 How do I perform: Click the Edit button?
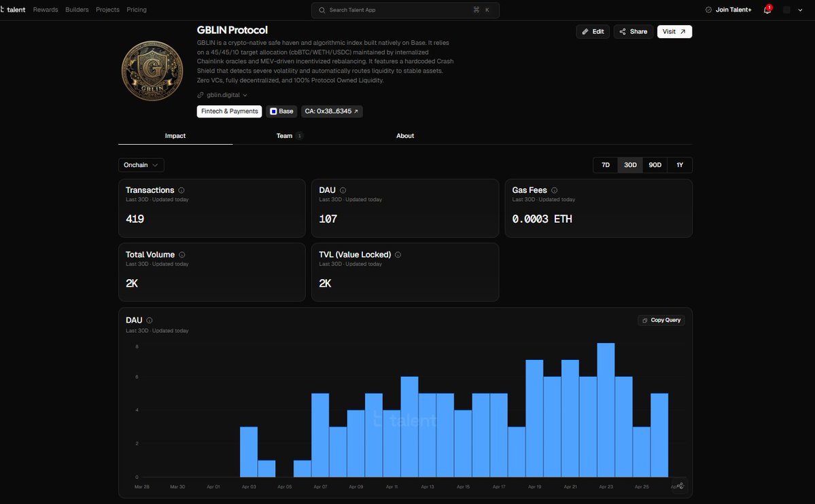pyautogui.click(x=593, y=32)
